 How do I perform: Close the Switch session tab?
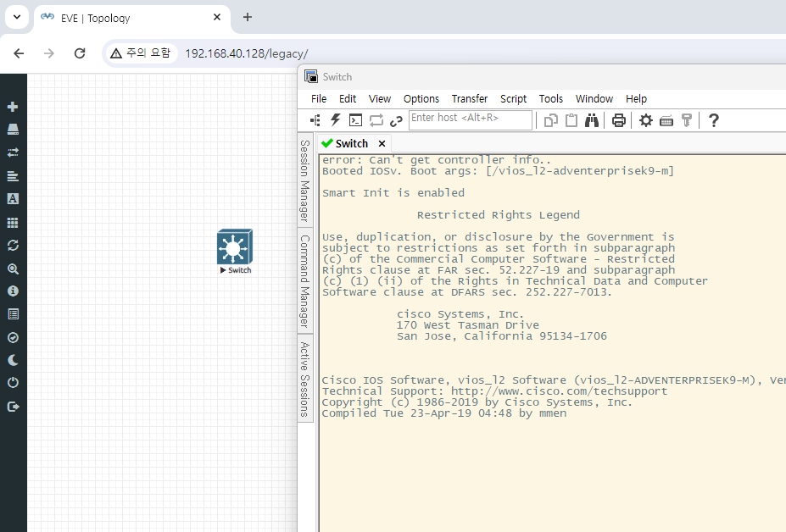tap(382, 144)
